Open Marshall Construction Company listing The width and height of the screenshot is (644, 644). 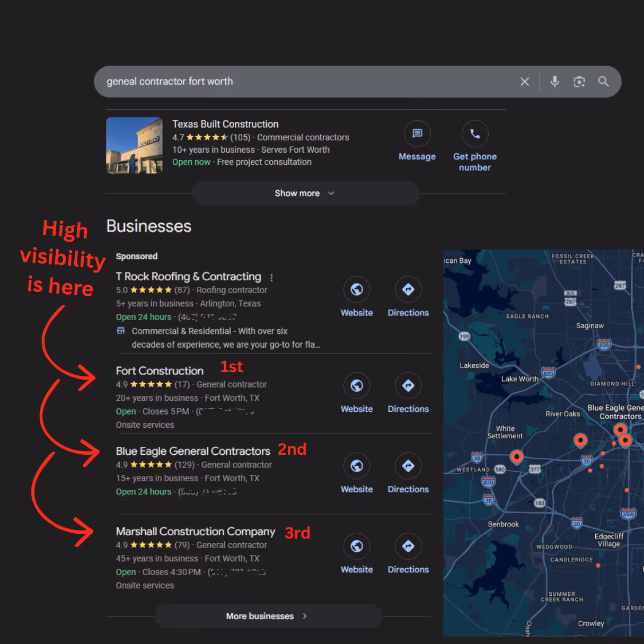[x=196, y=532]
